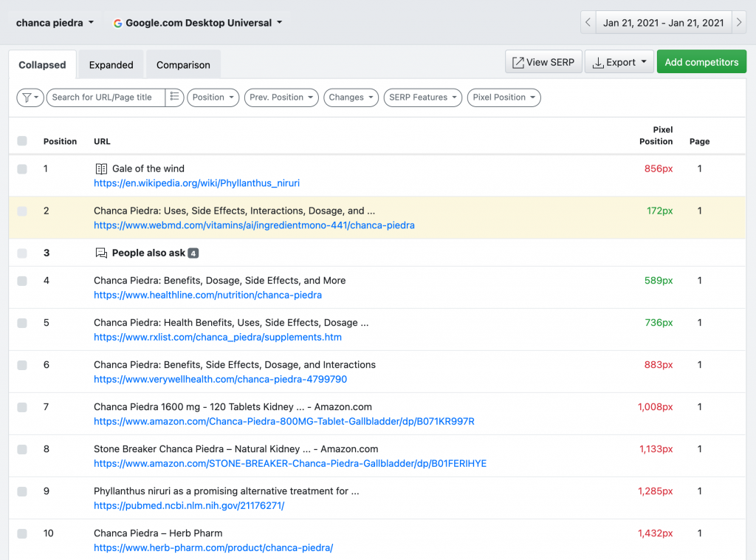
Task: Switch to the Expanded tab
Action: pyautogui.click(x=111, y=64)
